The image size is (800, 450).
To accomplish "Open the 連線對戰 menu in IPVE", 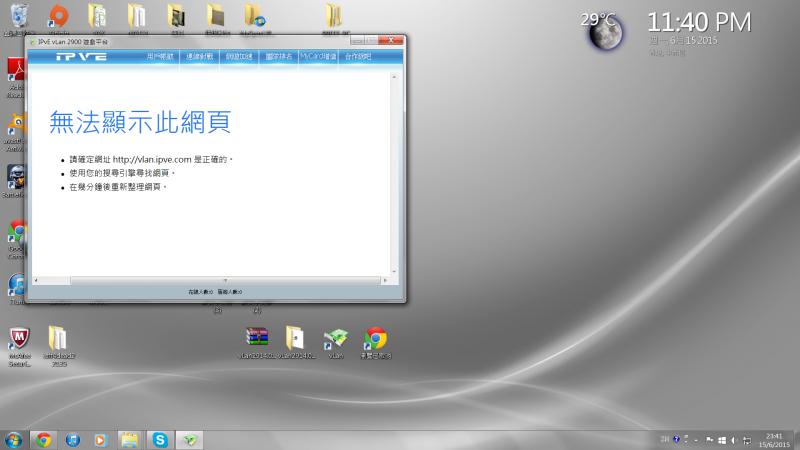I will click(199, 57).
